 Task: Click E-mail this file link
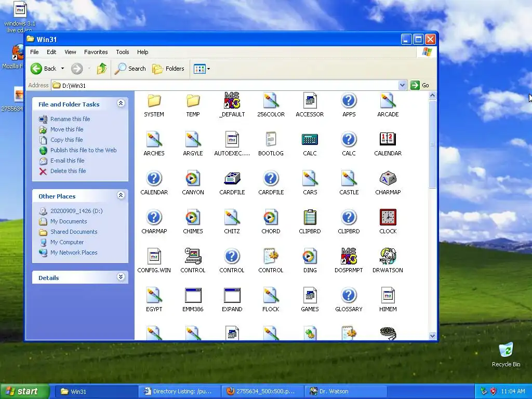(67, 161)
